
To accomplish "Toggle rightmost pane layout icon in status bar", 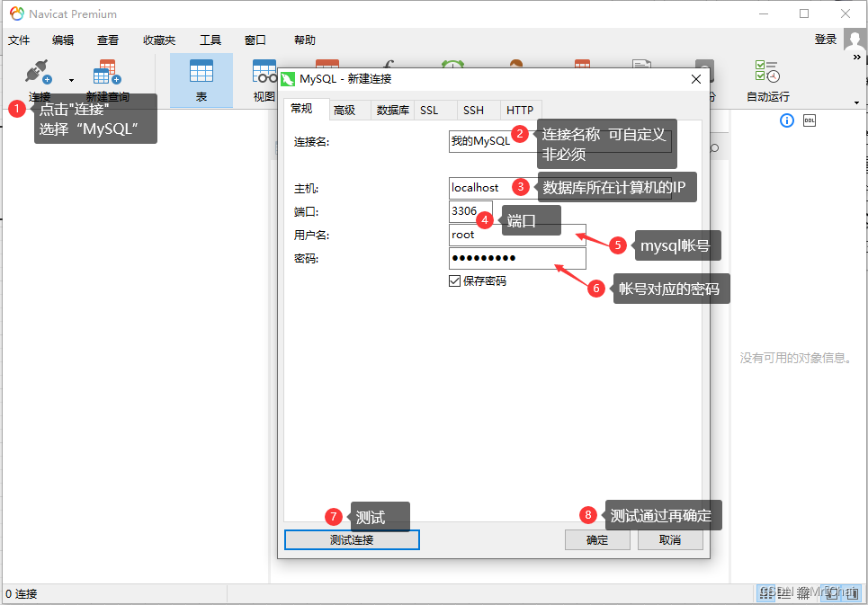I will click(853, 593).
